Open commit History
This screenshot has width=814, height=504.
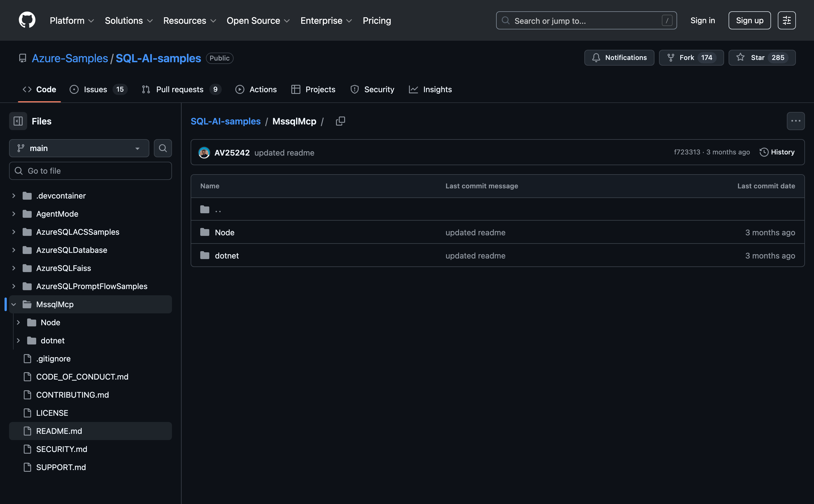pos(777,152)
